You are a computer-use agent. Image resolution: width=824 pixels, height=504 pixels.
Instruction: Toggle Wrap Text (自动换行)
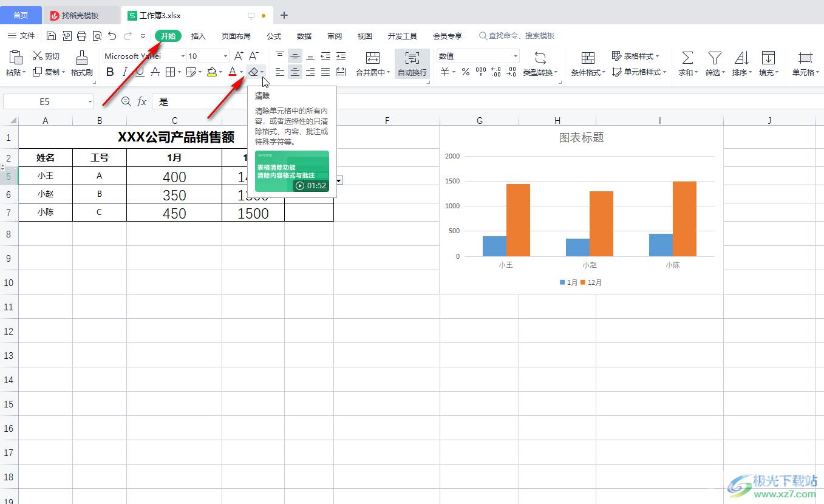(412, 64)
